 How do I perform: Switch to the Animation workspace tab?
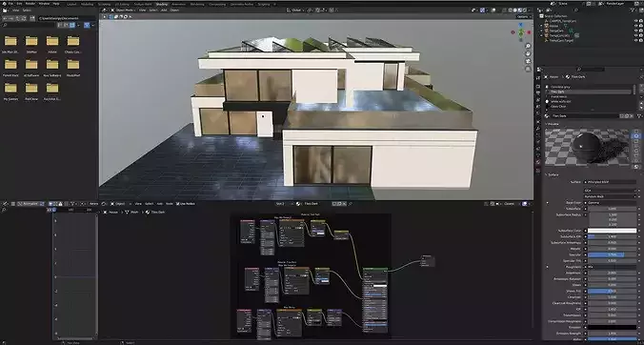tap(179, 4)
